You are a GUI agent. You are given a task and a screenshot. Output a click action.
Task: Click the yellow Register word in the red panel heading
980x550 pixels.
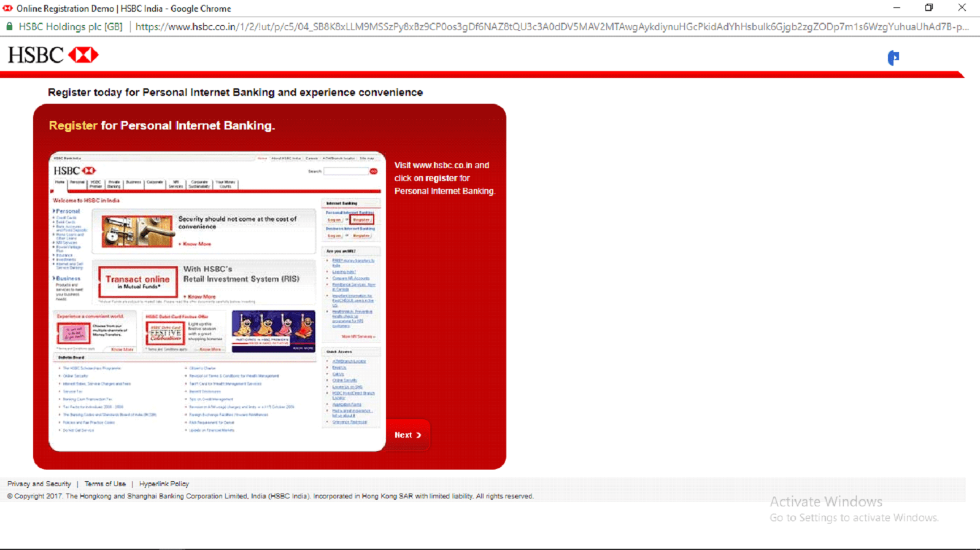coord(73,125)
